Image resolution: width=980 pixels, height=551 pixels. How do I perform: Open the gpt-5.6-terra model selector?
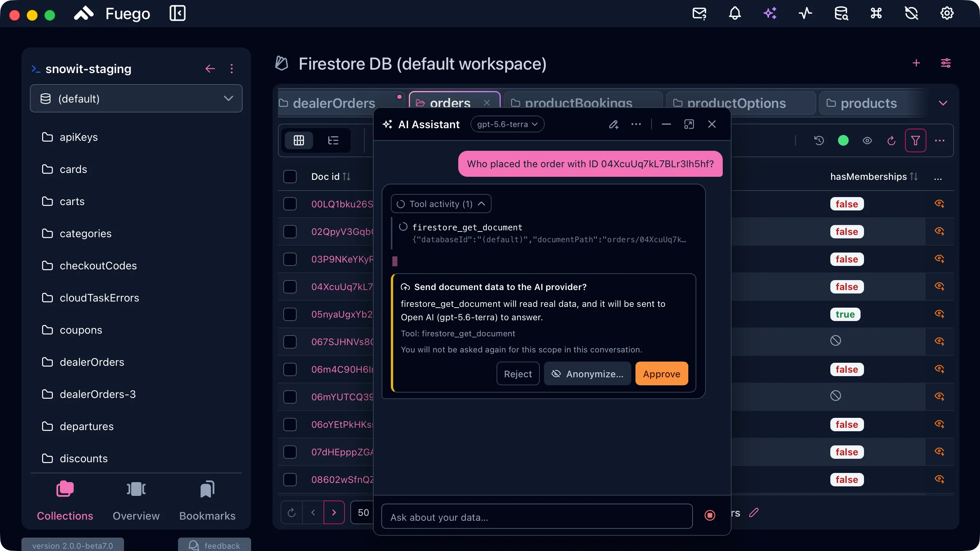[507, 124]
